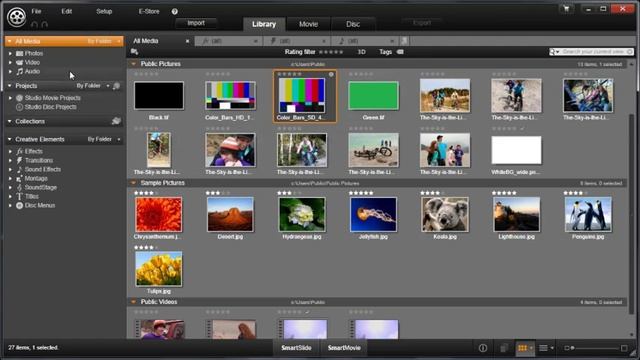Click the Video camcorder icon in sidebar

(19, 62)
